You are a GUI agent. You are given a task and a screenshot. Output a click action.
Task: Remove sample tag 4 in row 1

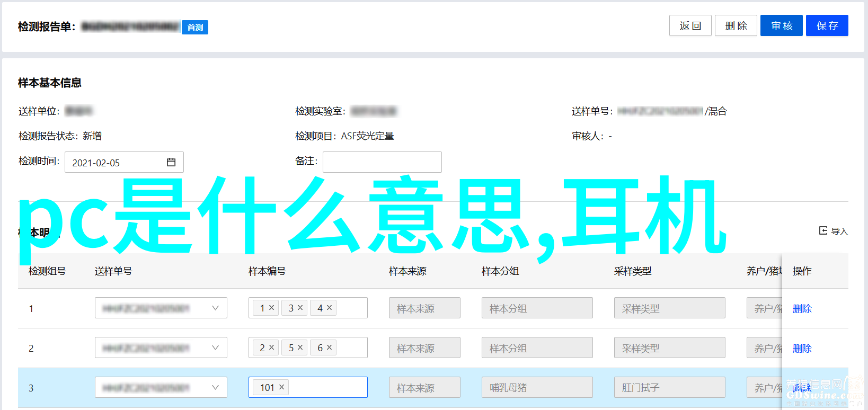[x=329, y=308]
